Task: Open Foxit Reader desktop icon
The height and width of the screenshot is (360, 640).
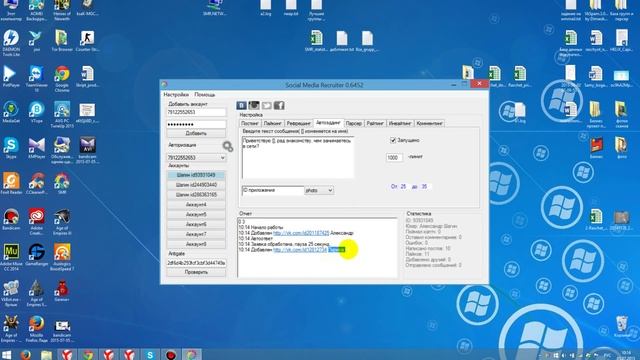Action: [x=11, y=184]
